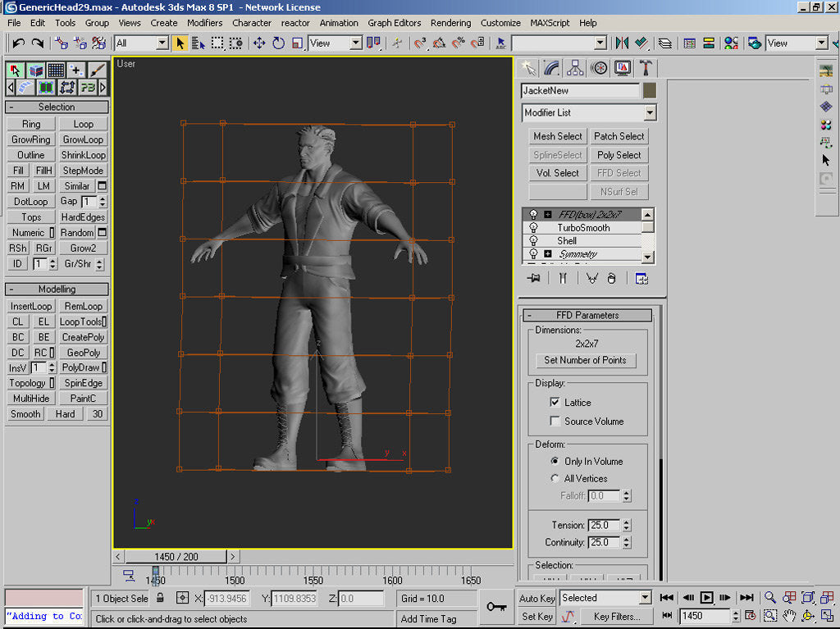Uncheck the Lattice display checkbox
Viewport: 840px width, 629px height.
pos(555,403)
